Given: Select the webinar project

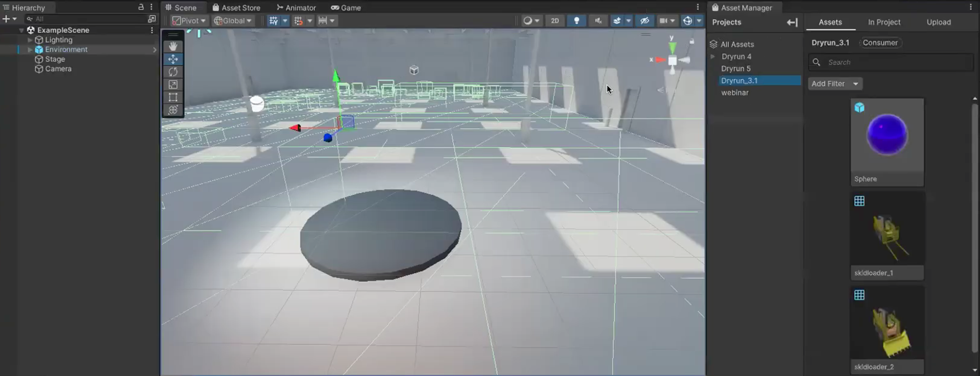Looking at the screenshot, I should 735,93.
